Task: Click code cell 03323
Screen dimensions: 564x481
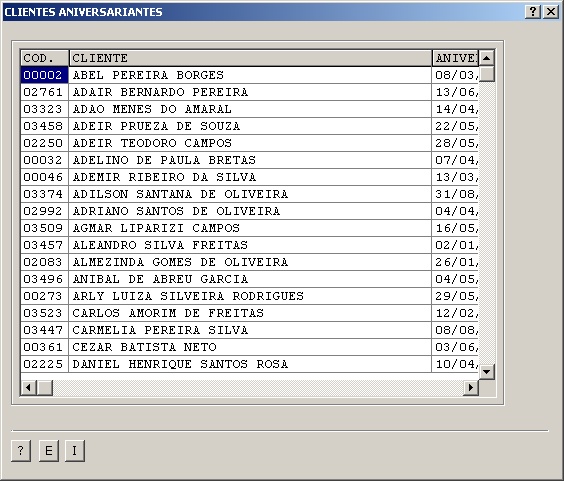Action: pos(45,109)
